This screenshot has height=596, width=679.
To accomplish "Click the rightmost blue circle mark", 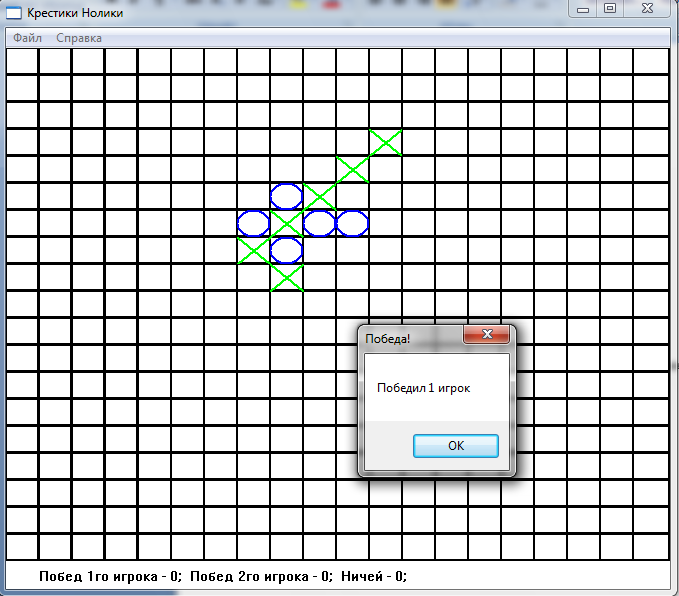I will (x=352, y=224).
